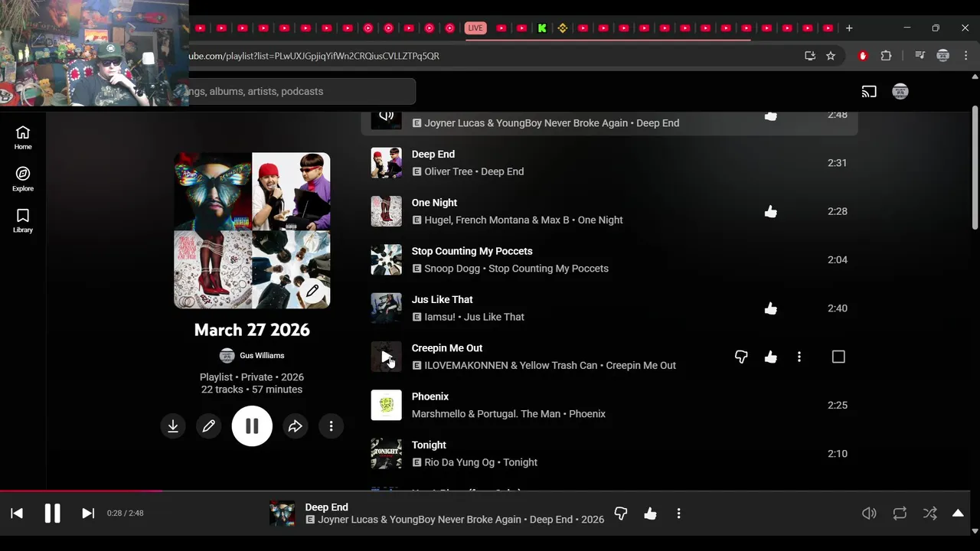Open volume control in player bar
Viewport: 980px width, 551px height.
tap(869, 514)
